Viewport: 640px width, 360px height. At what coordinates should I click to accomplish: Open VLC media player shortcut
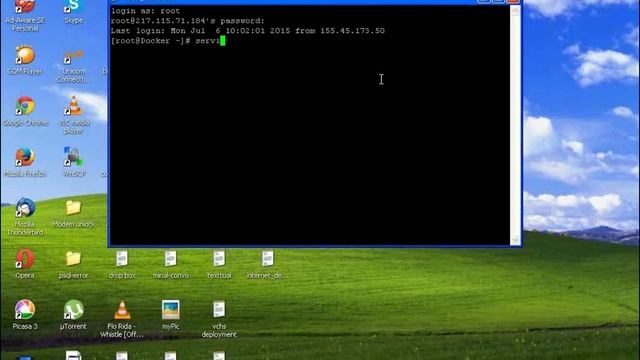[x=73, y=115]
